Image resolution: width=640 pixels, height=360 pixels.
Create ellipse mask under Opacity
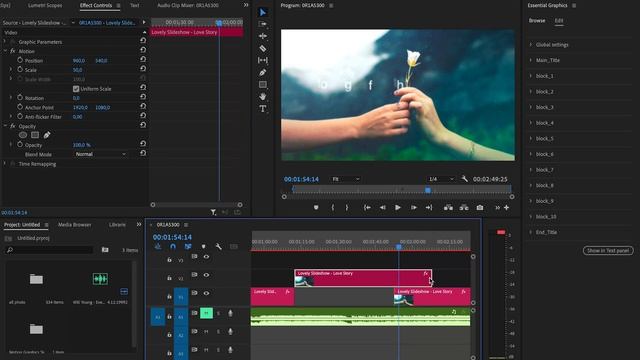(23, 135)
